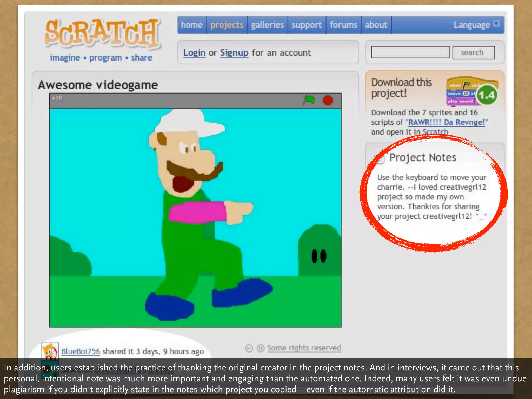Open the about tab

pyautogui.click(x=376, y=25)
